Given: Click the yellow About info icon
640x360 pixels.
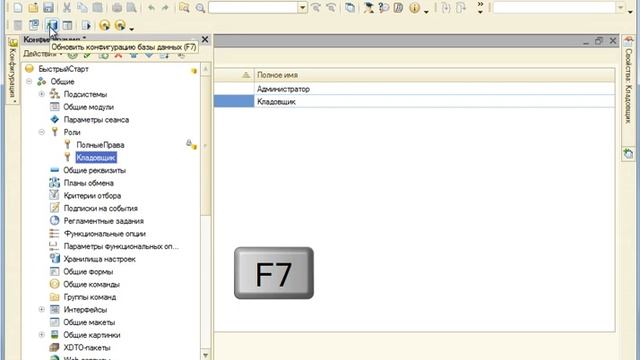Looking at the screenshot, I should tap(414, 7).
